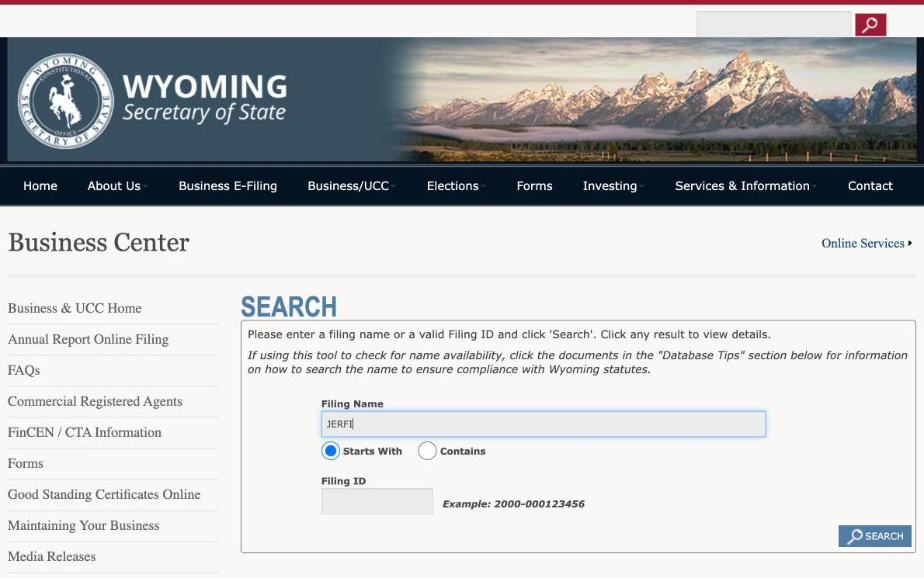Click the Teton mountains banner image
Image resolution: width=924 pixels, height=578 pixels.
[654, 99]
